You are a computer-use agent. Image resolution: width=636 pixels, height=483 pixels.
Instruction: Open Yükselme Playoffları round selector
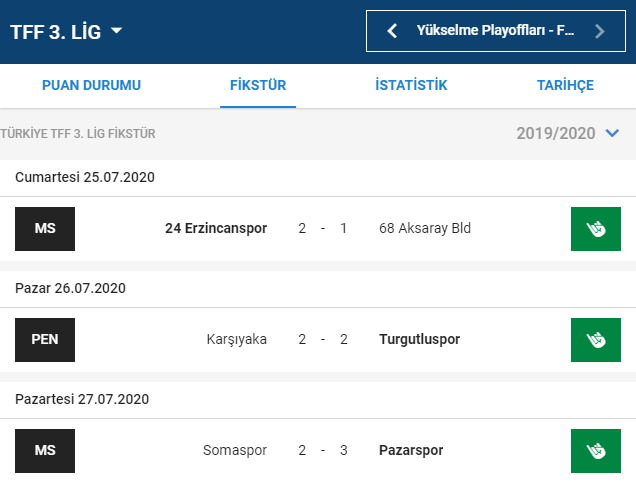495,31
